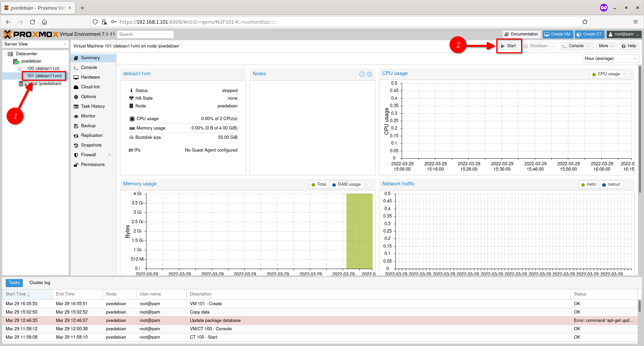Sort by Start Time column header
The image size is (644, 346).
click(27, 294)
